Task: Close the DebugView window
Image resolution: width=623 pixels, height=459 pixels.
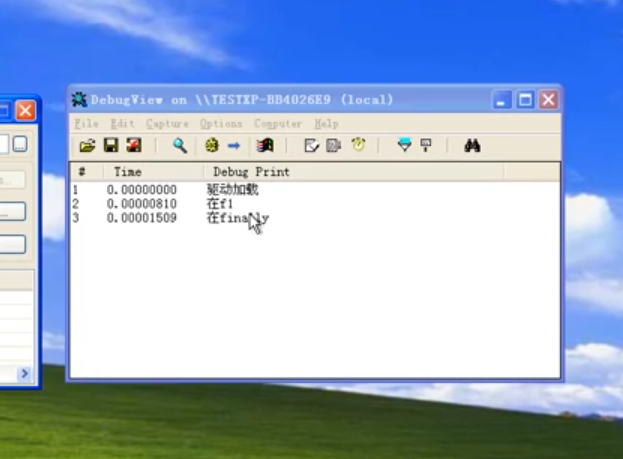Action: (549, 99)
